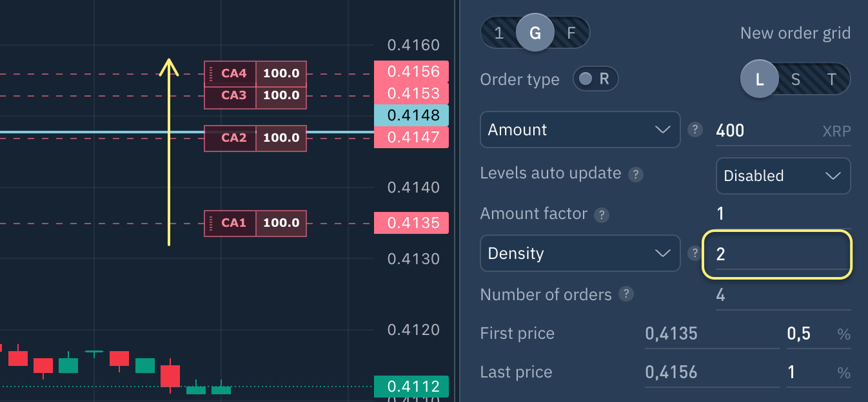The height and width of the screenshot is (402, 868).
Task: Grab the CA4 order drag handle
Action: click(x=211, y=73)
